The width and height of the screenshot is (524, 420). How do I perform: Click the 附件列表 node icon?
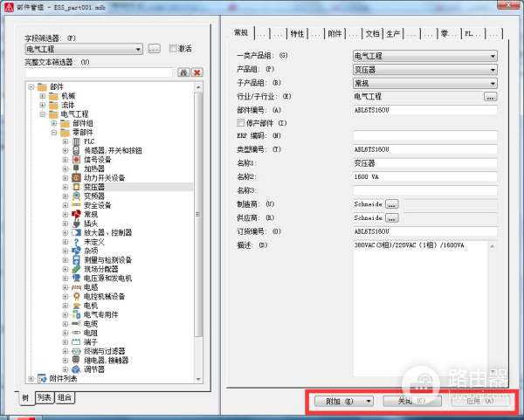point(42,379)
